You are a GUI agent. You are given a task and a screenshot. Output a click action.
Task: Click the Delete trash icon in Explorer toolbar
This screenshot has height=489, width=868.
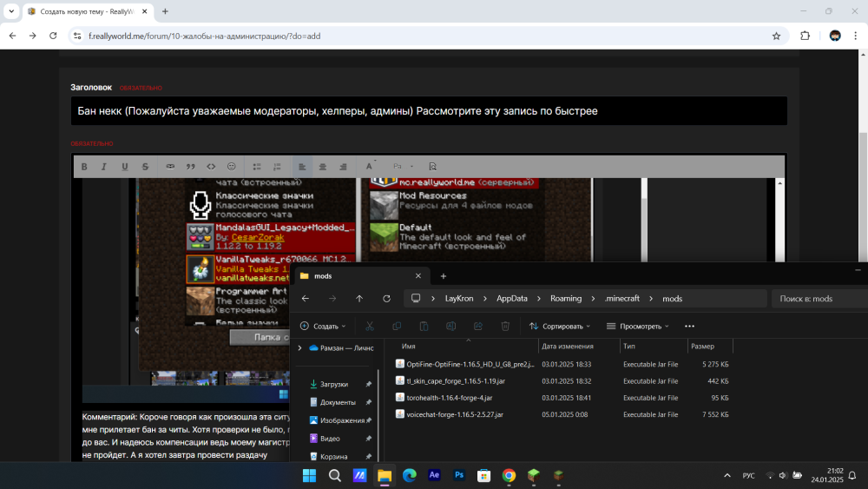point(505,327)
